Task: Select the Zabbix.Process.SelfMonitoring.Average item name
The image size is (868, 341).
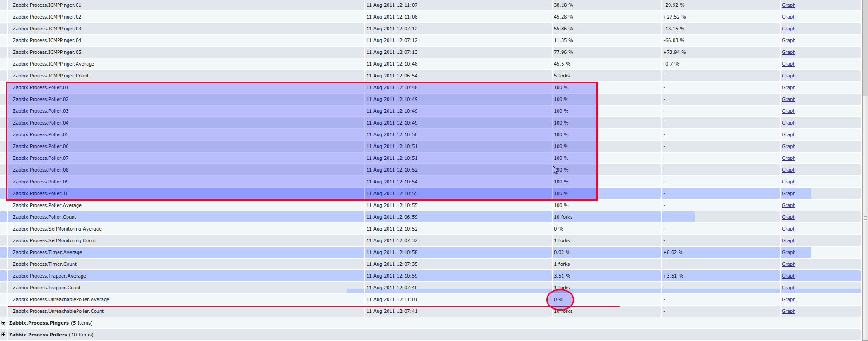Action: [57, 229]
